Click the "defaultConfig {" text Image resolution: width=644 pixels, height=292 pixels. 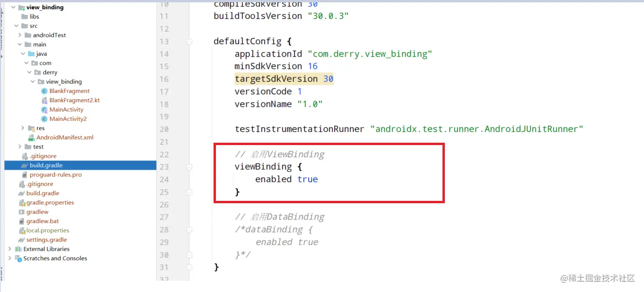253,41
